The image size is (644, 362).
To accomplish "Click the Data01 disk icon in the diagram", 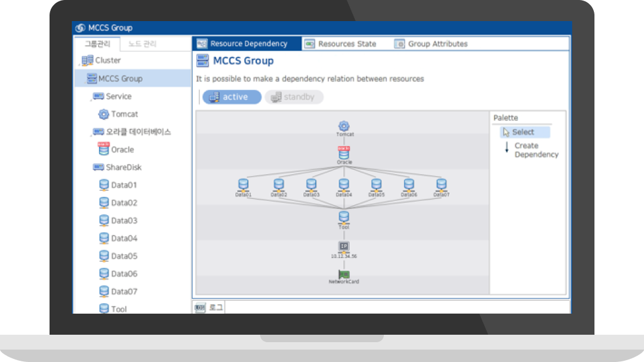I will pyautogui.click(x=243, y=185).
